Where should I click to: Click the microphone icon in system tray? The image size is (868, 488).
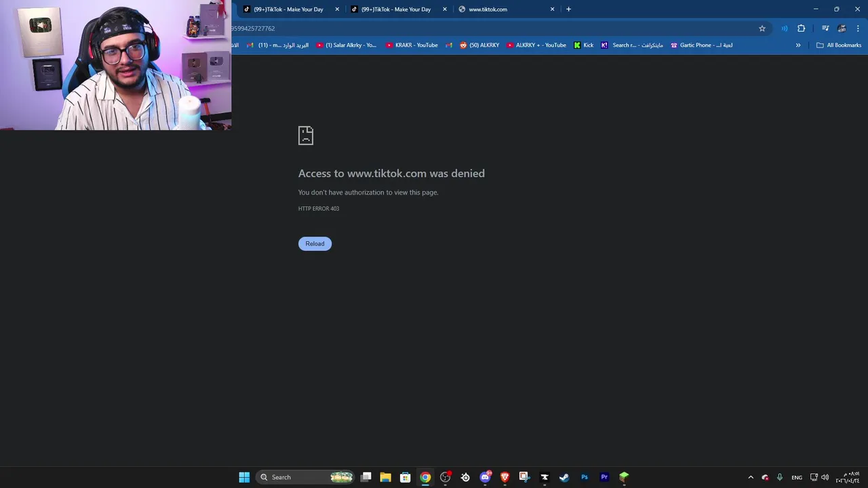point(780,477)
